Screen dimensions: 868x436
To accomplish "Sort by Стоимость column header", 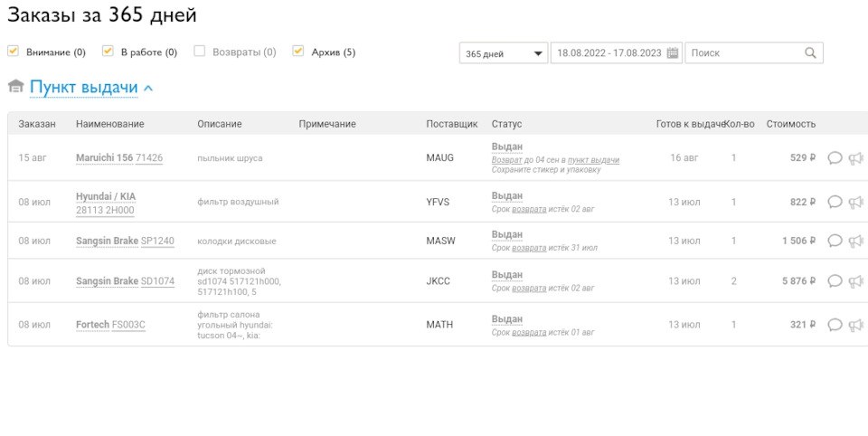I will pyautogui.click(x=790, y=124).
